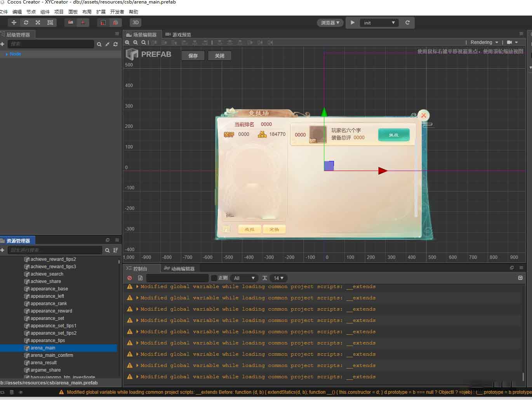
Task: Open the 开发者 menu
Action: tap(117, 12)
